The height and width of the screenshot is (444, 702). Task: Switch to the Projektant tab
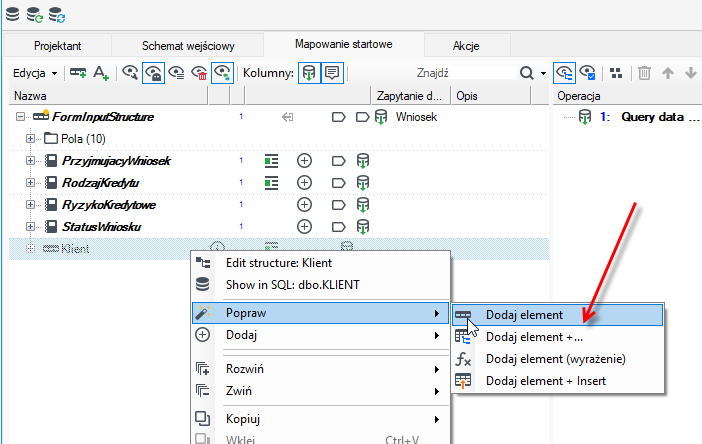tap(58, 46)
